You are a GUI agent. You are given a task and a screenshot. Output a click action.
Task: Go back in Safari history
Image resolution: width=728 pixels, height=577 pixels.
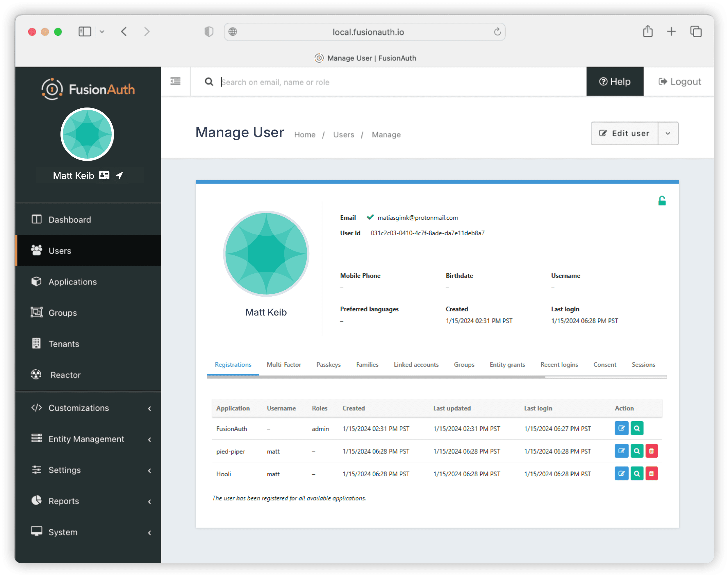coord(124,31)
